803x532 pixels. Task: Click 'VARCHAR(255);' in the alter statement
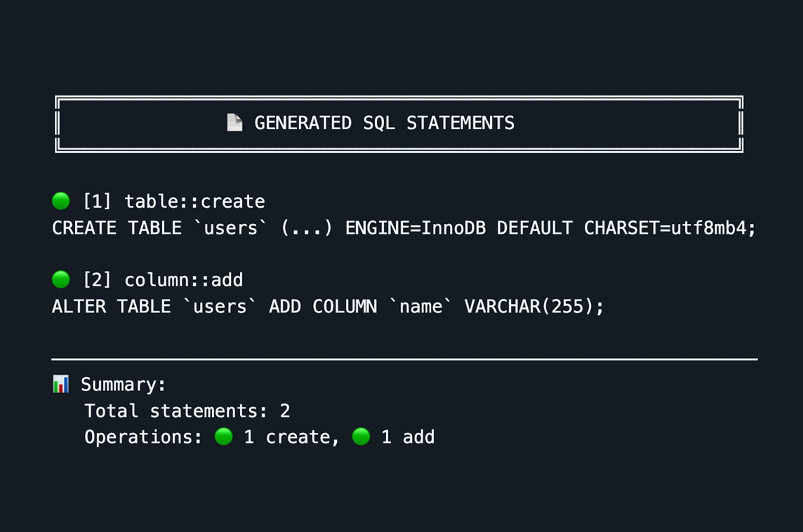tap(533, 307)
